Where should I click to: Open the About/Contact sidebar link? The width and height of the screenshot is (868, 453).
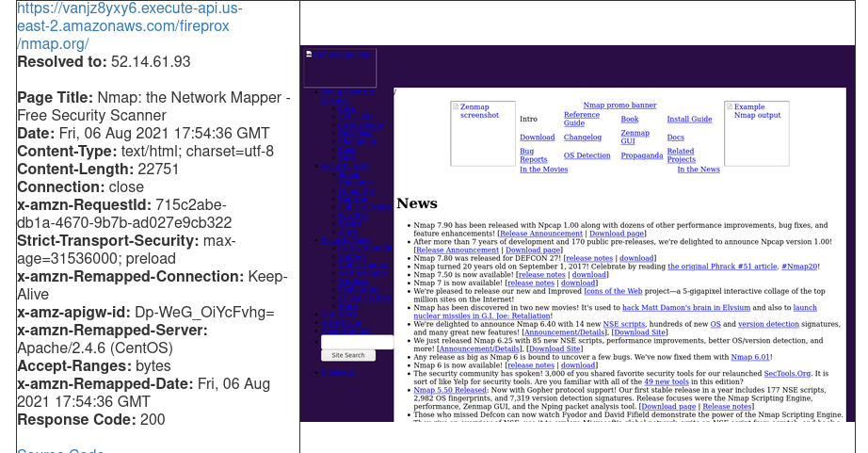click(x=346, y=331)
